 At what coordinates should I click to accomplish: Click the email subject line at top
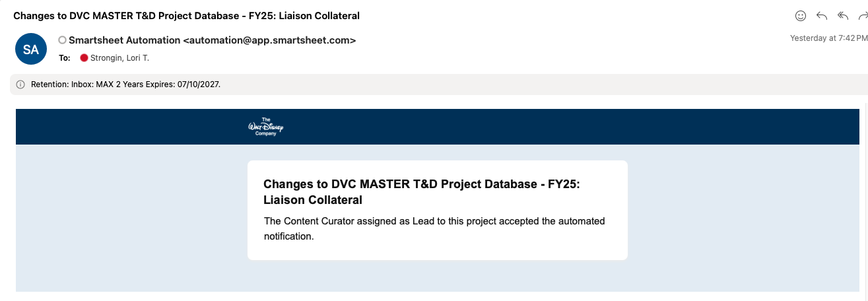pyautogui.click(x=187, y=15)
